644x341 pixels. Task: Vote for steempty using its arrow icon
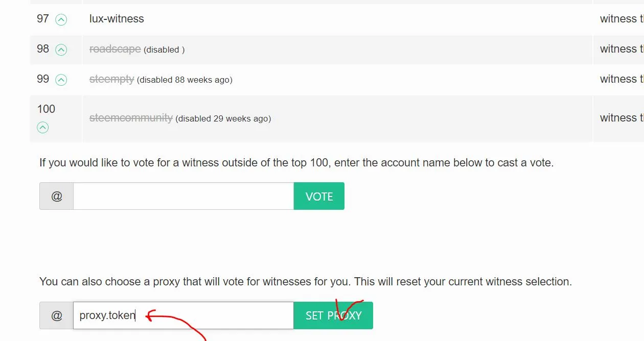[x=61, y=80]
